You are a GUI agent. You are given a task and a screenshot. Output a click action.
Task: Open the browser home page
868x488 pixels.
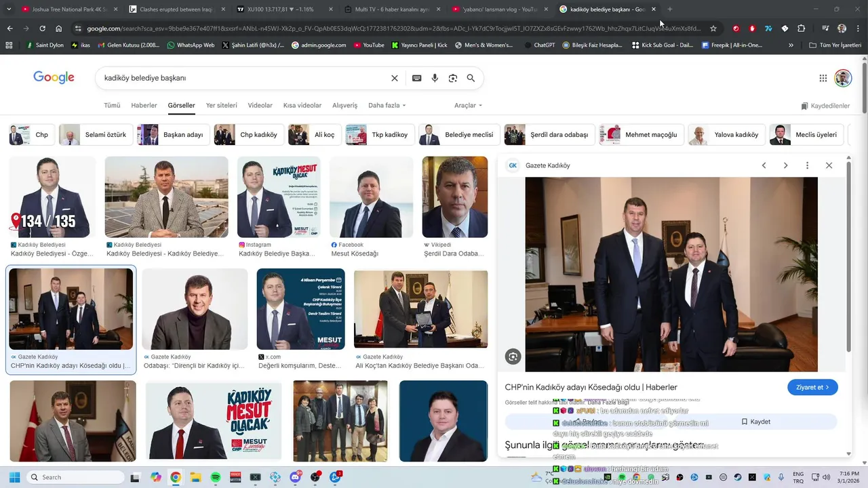pyautogui.click(x=59, y=28)
